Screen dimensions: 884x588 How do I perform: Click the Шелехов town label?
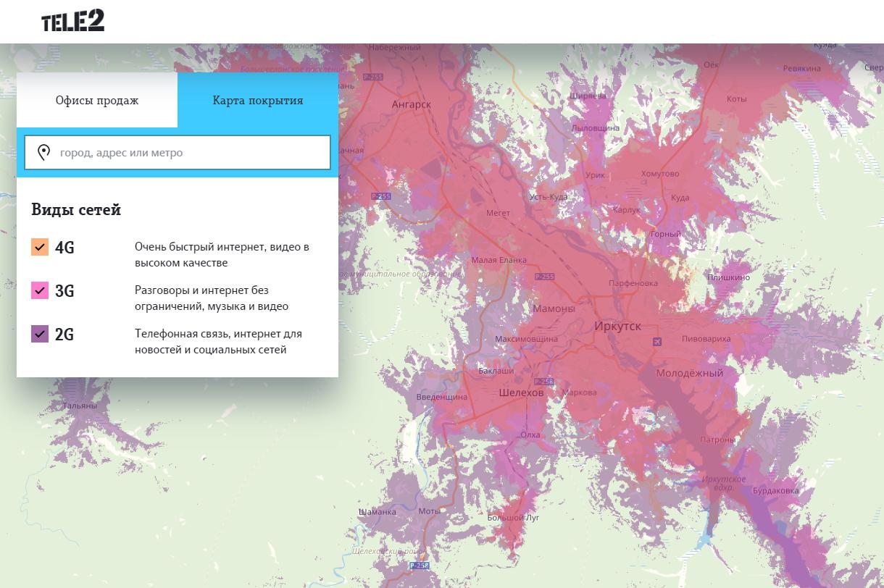pyautogui.click(x=521, y=392)
